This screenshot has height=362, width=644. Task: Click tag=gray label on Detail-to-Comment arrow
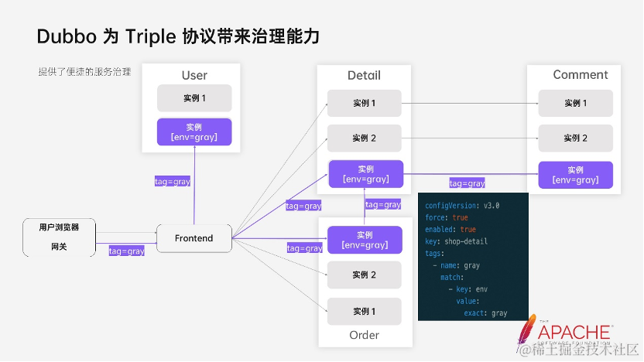(467, 183)
